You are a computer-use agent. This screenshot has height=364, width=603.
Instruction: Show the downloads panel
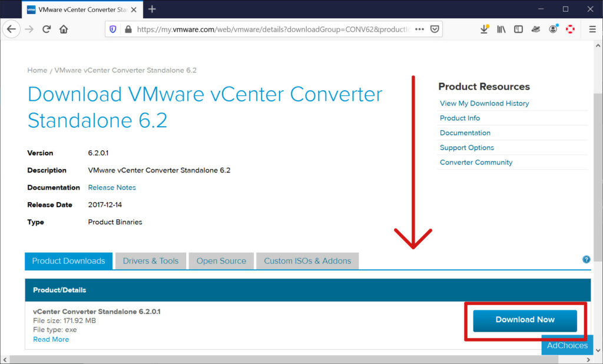(x=485, y=29)
